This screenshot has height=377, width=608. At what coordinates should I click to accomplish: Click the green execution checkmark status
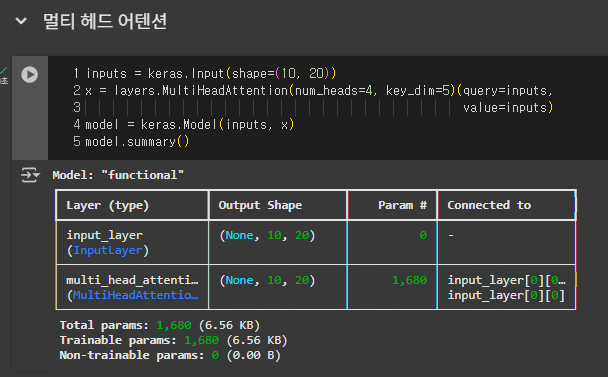(3, 70)
